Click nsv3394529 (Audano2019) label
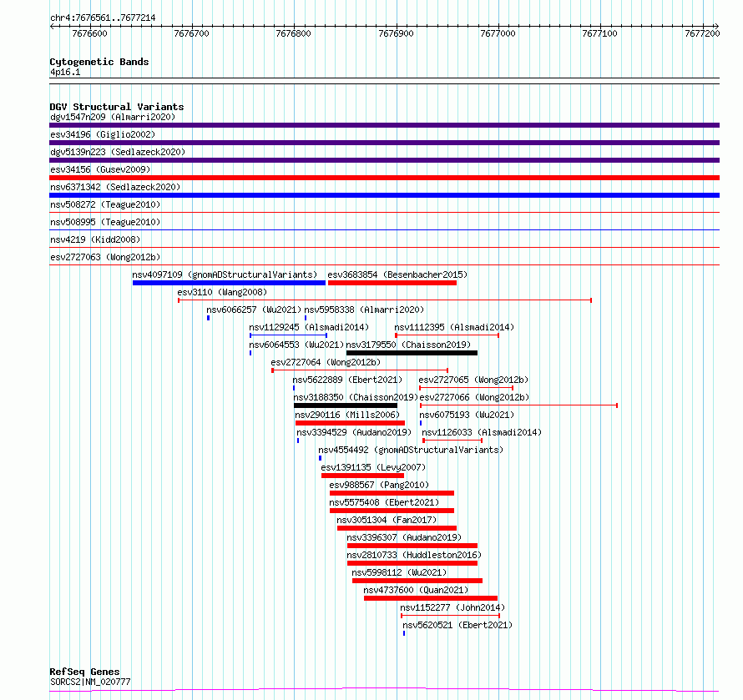 (354, 432)
